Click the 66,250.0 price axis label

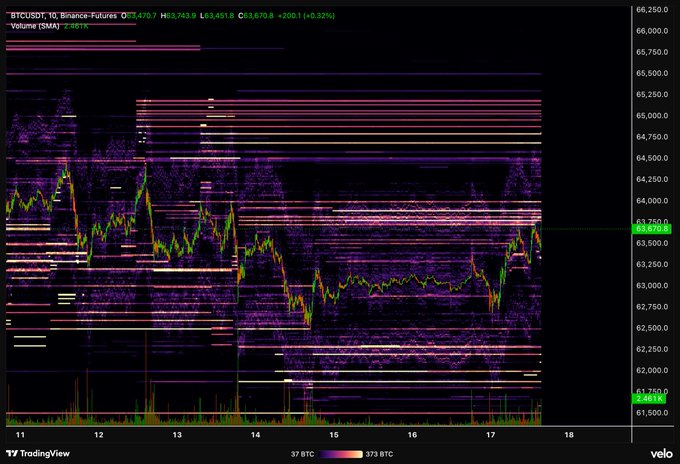(652, 10)
